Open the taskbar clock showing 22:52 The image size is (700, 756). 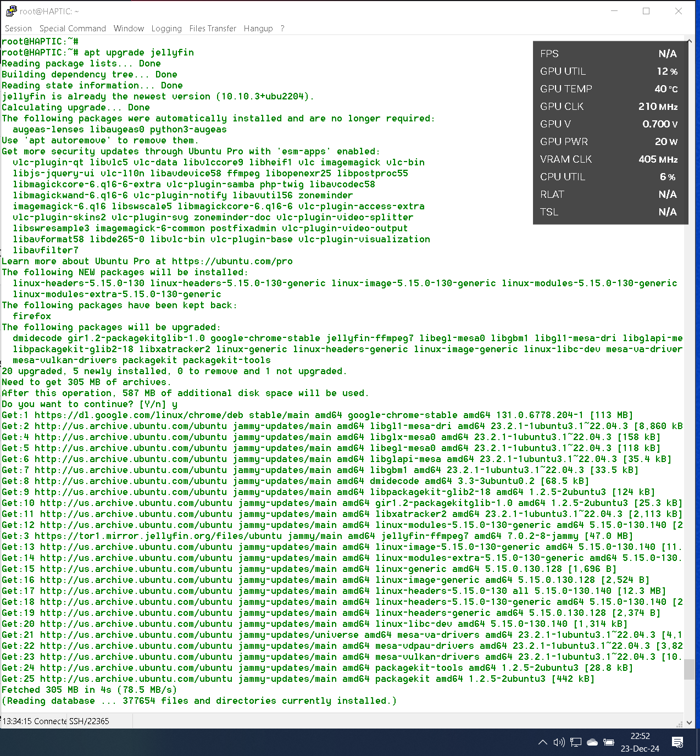(x=640, y=736)
